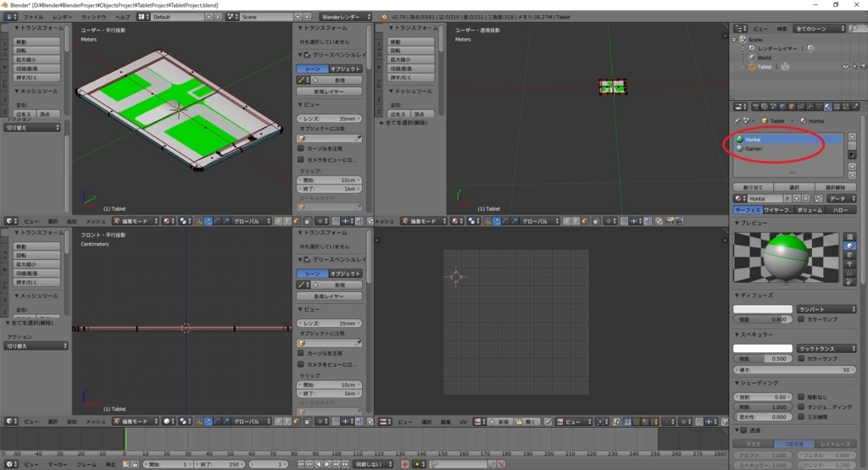Open the レンダー menu
The width and height of the screenshot is (868, 470).
(x=62, y=17)
